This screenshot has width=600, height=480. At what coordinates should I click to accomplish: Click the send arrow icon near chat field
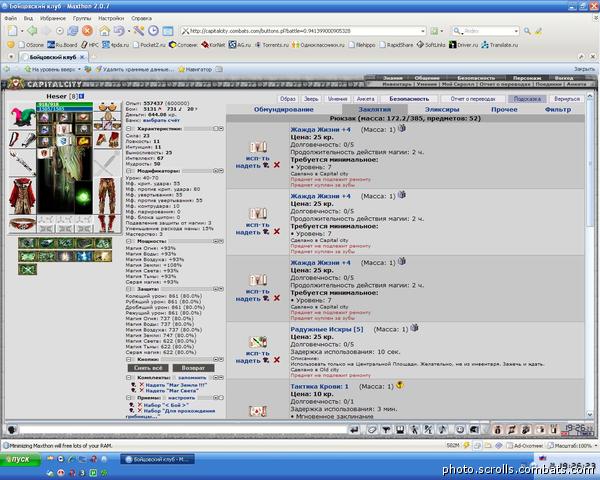(355, 430)
